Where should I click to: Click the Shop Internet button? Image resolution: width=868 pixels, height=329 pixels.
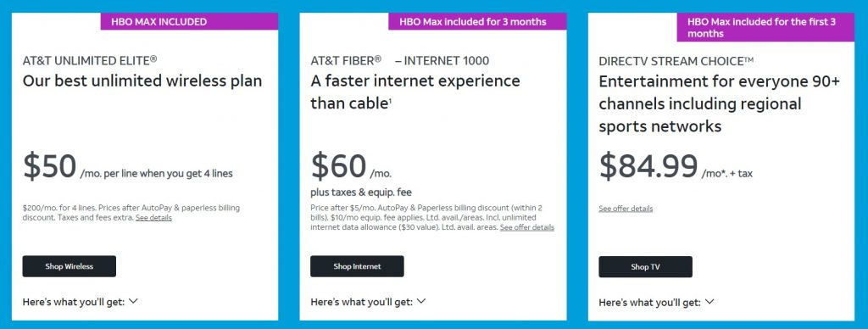tap(357, 266)
